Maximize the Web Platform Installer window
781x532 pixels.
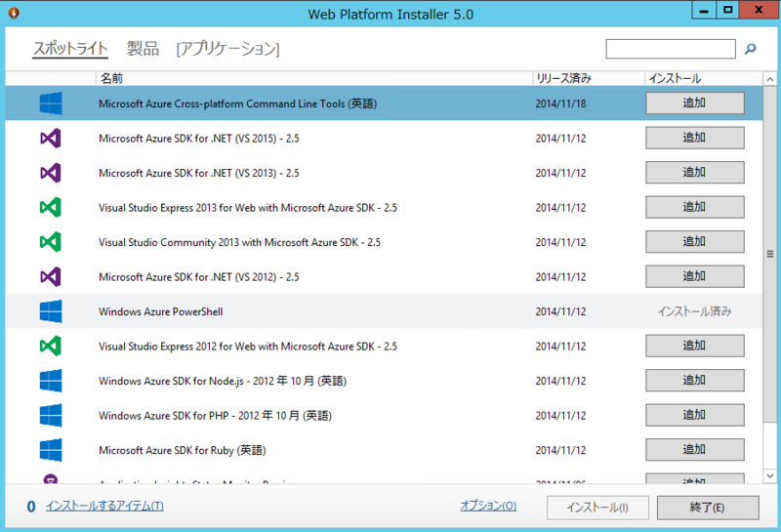click(727, 10)
